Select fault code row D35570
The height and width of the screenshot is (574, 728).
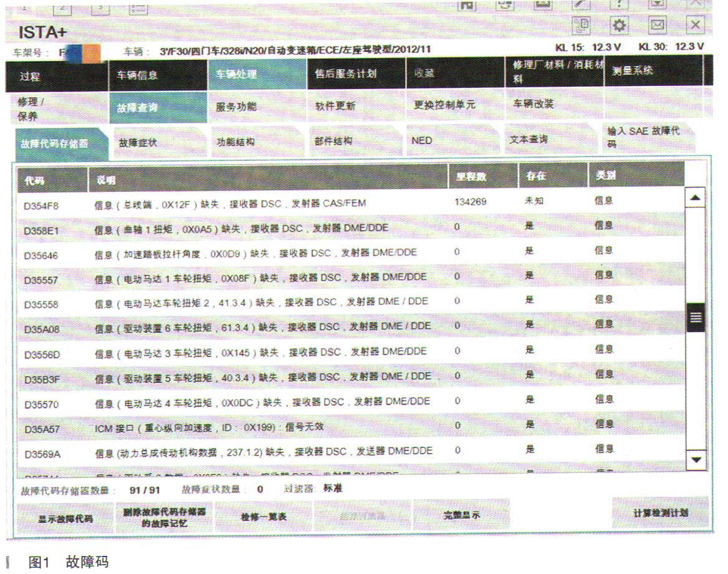point(350,402)
